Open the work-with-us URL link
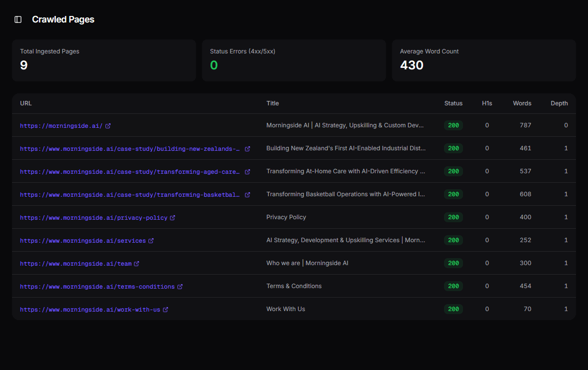The image size is (588, 370). [x=90, y=310]
